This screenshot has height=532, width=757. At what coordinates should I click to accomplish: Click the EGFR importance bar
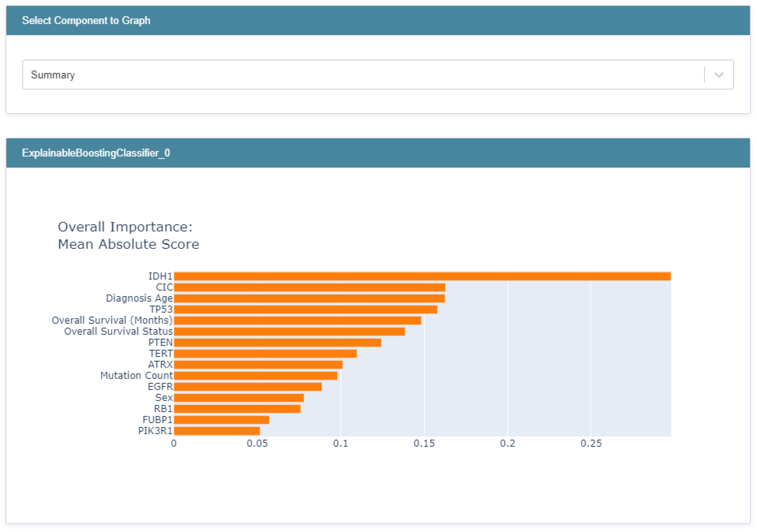(x=248, y=387)
